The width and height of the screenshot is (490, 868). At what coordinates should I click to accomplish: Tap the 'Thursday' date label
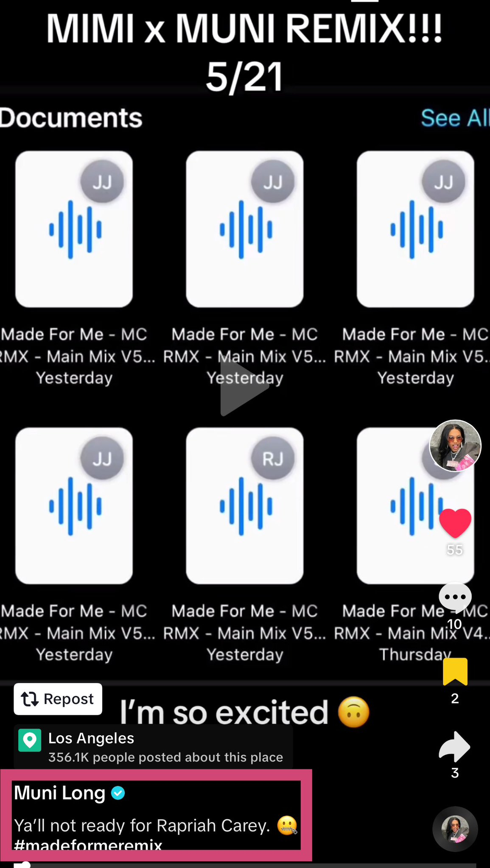click(x=415, y=654)
